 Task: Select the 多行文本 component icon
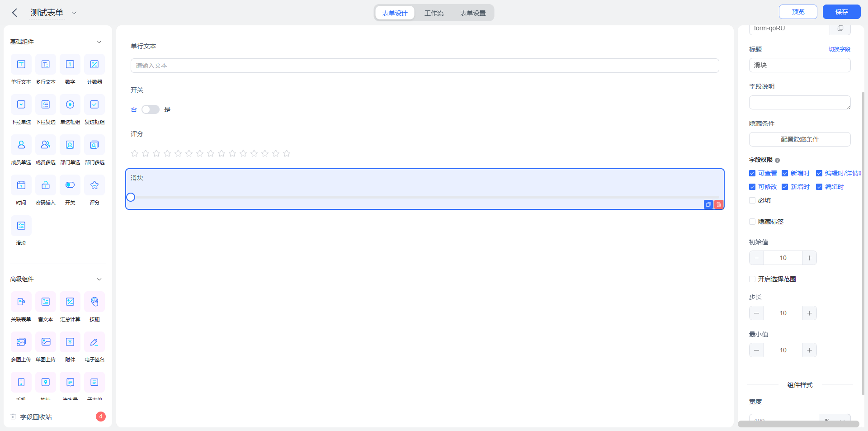click(x=46, y=64)
